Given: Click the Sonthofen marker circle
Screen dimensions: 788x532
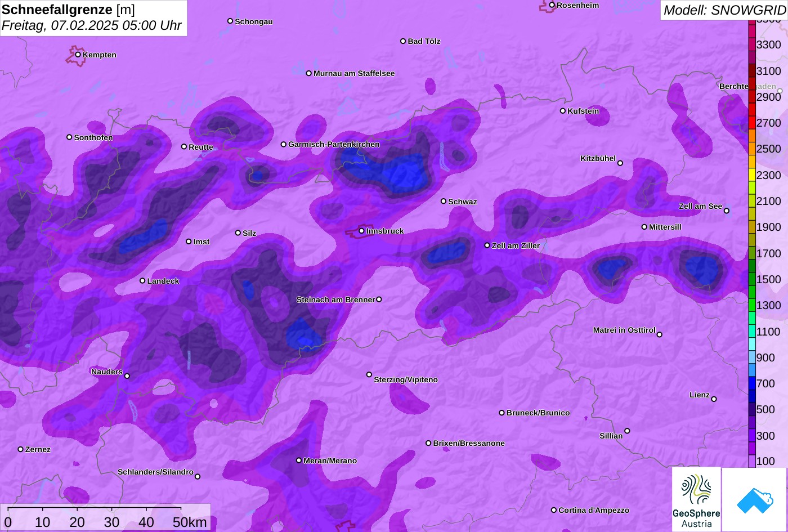Looking at the screenshot, I should (x=69, y=137).
